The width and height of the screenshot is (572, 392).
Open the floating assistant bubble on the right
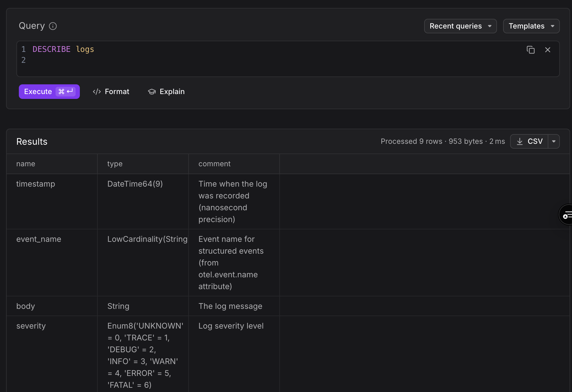coord(567,215)
